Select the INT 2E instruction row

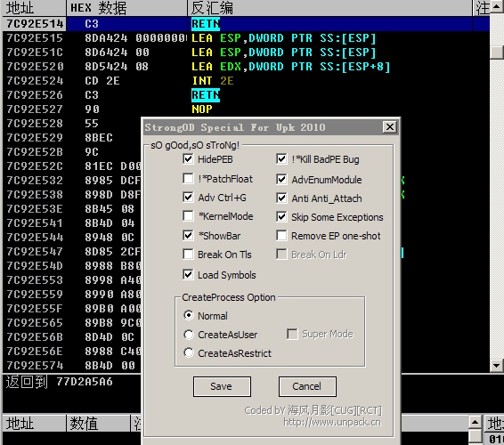tap(246, 81)
